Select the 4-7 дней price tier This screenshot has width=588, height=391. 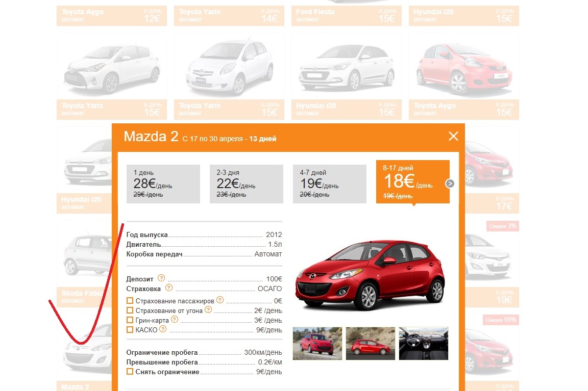330,184
